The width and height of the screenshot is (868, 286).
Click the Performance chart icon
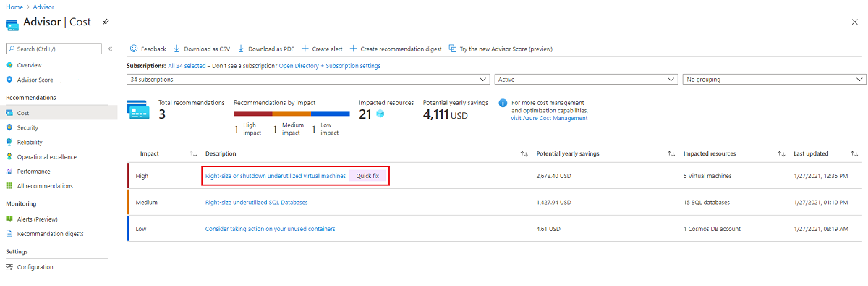tap(9, 172)
